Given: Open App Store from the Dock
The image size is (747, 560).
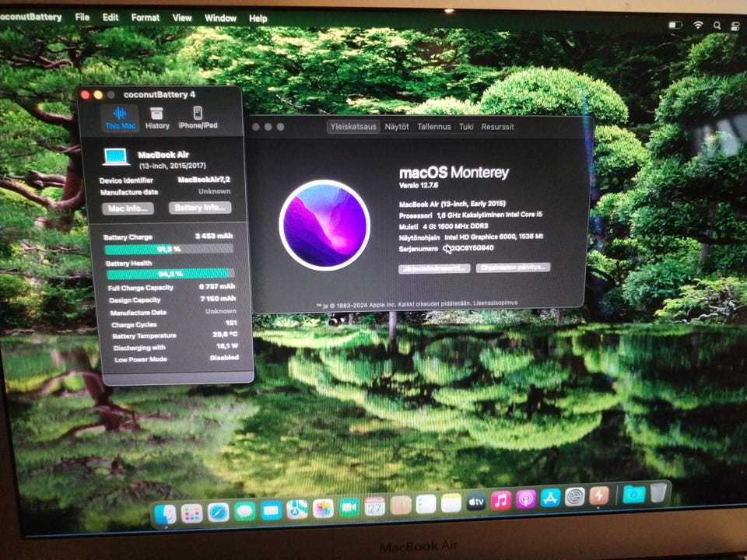Looking at the screenshot, I should [550, 499].
